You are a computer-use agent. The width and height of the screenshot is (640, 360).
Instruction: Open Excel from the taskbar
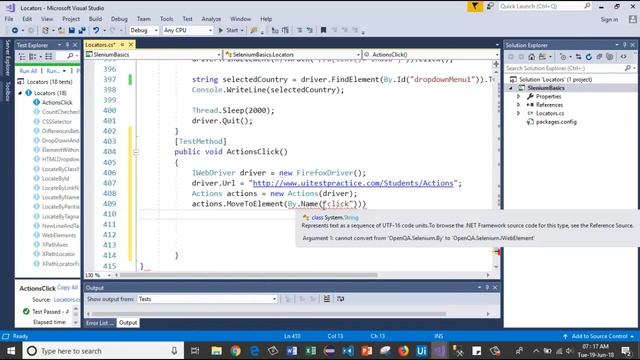pos(311,351)
